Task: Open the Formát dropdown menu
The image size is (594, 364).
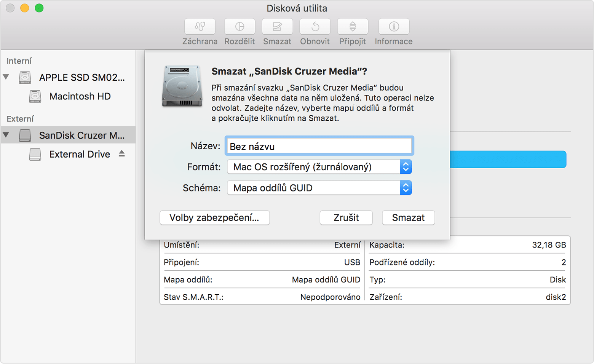Action: point(319,167)
